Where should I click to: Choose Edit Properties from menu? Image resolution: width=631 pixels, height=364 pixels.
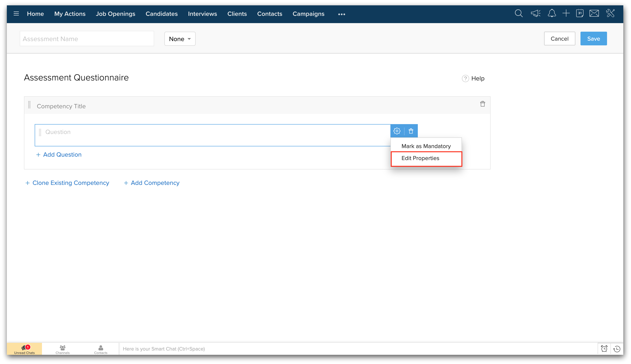coord(420,158)
